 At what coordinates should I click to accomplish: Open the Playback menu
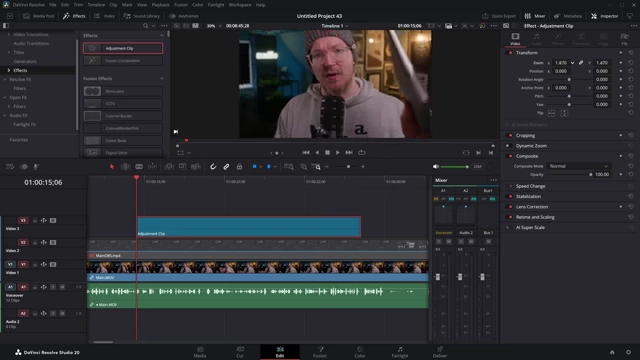tap(160, 5)
